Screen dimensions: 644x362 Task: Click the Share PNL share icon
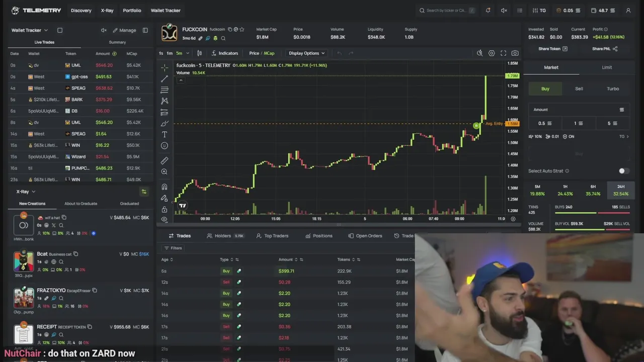615,49
